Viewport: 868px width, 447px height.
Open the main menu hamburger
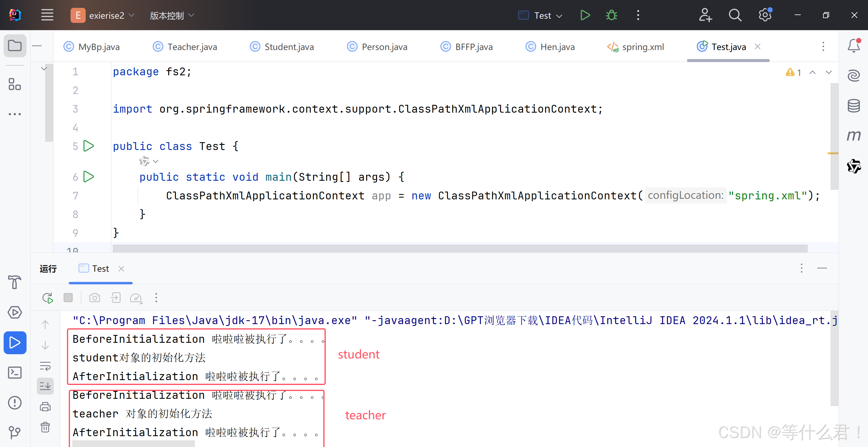pos(47,15)
